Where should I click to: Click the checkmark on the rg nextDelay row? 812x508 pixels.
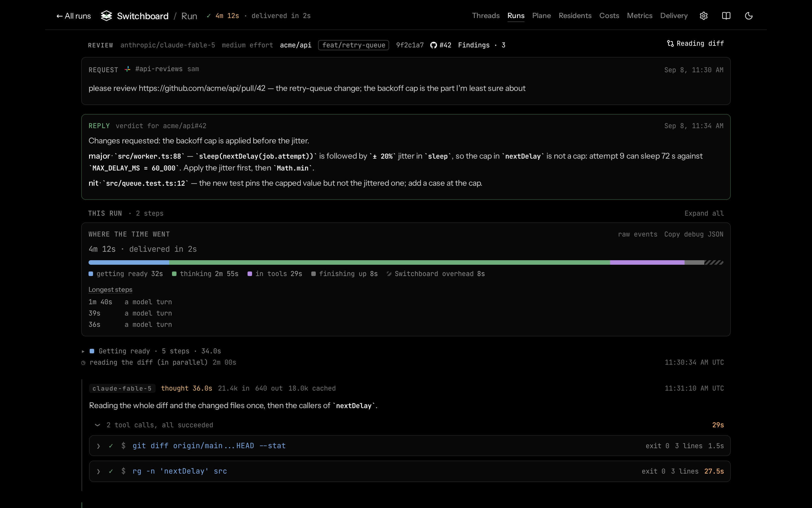(x=111, y=471)
